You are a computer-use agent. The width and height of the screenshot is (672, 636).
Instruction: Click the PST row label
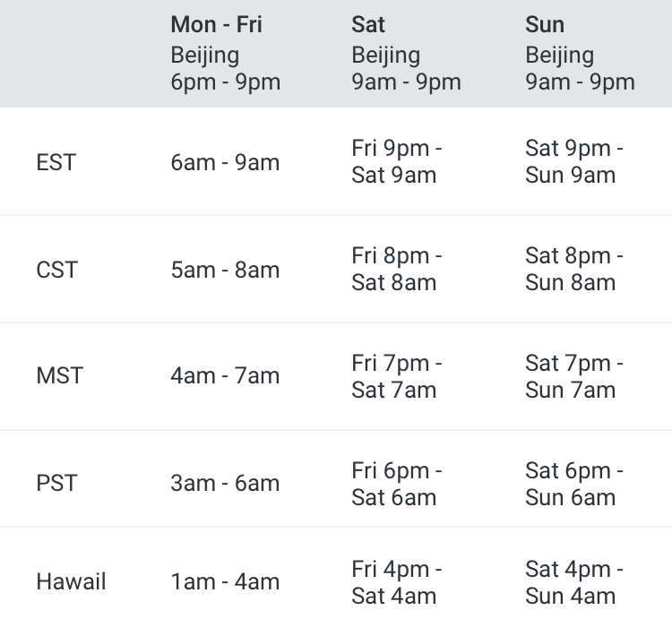[56, 483]
